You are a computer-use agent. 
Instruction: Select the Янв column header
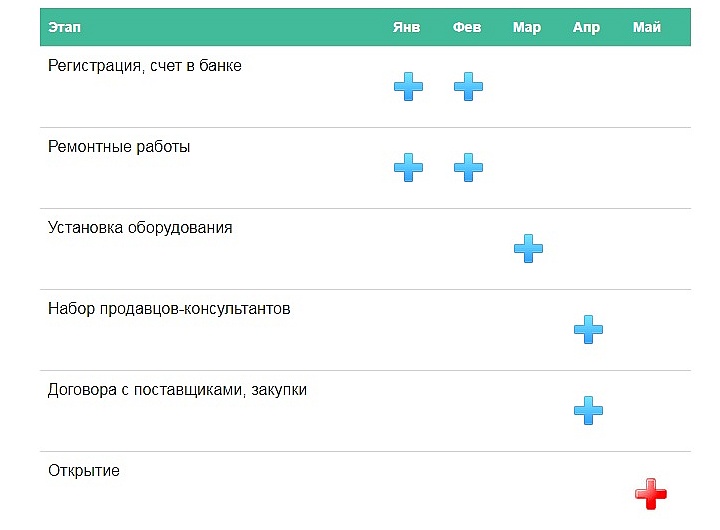[406, 27]
